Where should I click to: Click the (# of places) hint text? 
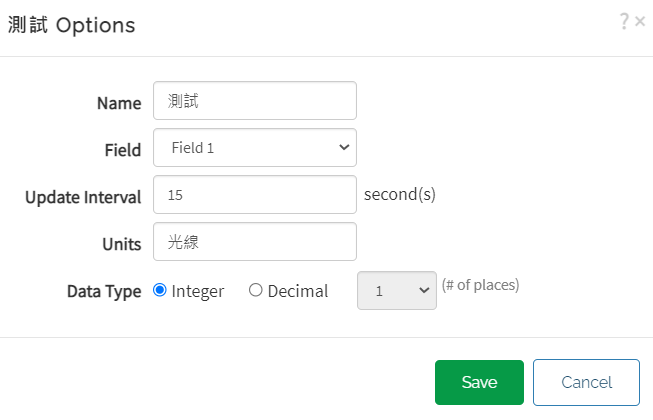(481, 285)
